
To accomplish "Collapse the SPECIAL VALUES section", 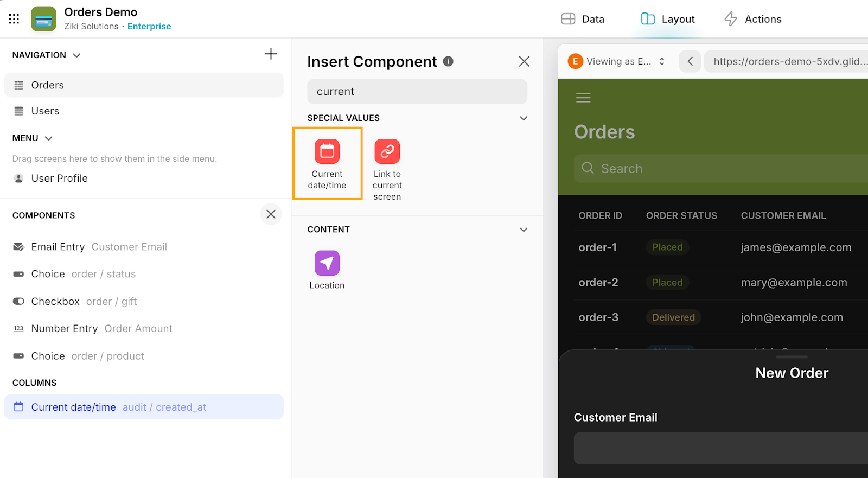I will tap(524, 118).
